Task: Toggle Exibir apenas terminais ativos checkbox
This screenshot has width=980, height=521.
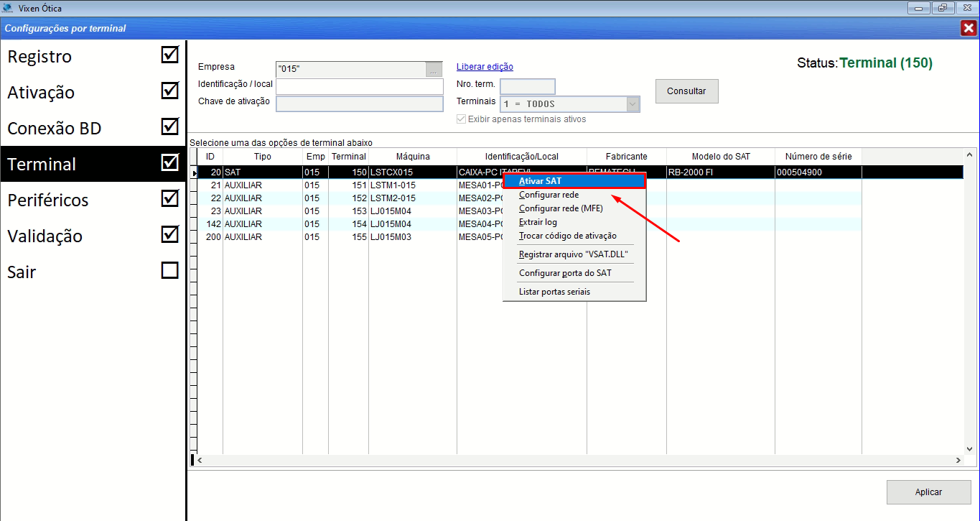Action: click(461, 119)
